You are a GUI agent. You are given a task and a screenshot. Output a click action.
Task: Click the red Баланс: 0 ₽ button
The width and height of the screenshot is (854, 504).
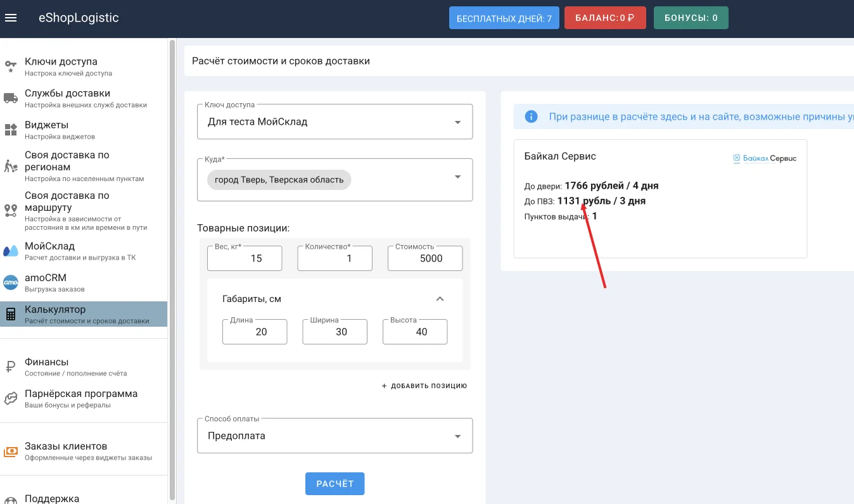605,18
